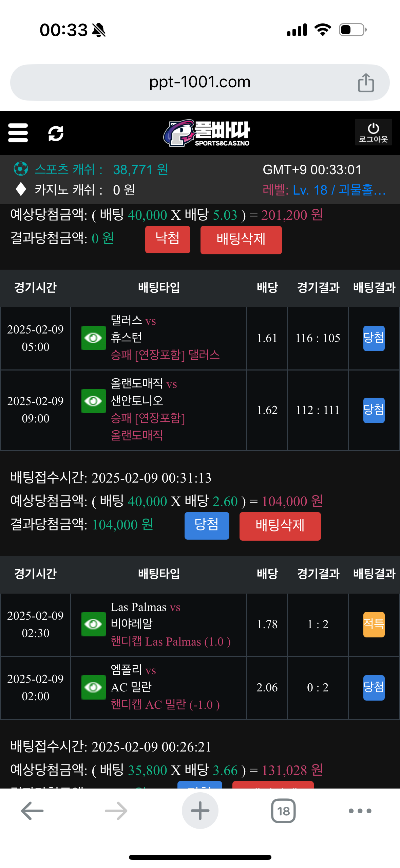Image resolution: width=400 pixels, height=868 pixels.
Task: Tap the blue 당첨 button beside 104,000 원
Action: click(x=207, y=526)
